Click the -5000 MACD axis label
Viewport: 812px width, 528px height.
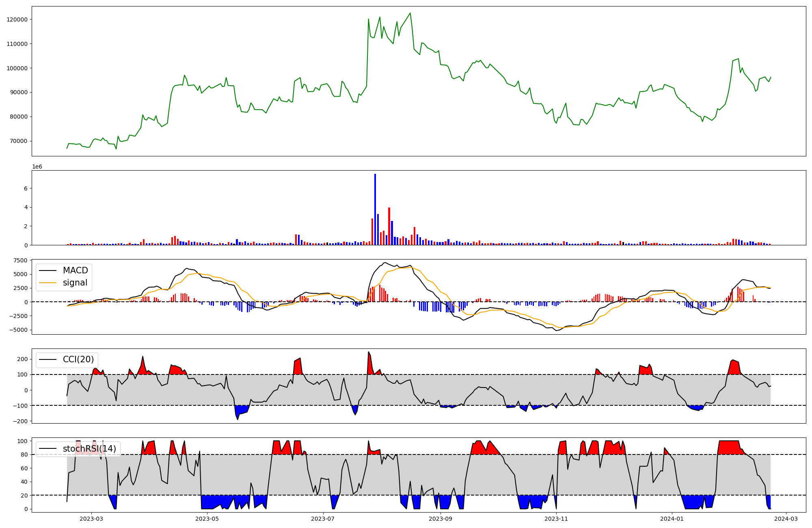coord(18,330)
